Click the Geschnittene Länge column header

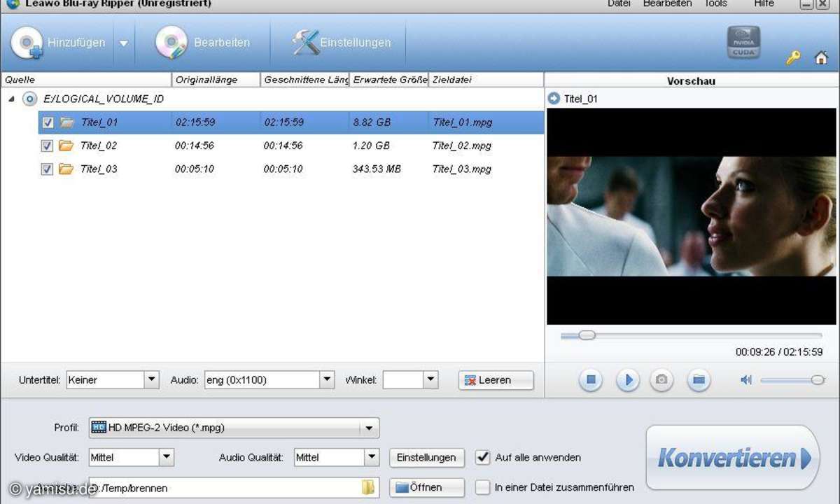[x=305, y=80]
